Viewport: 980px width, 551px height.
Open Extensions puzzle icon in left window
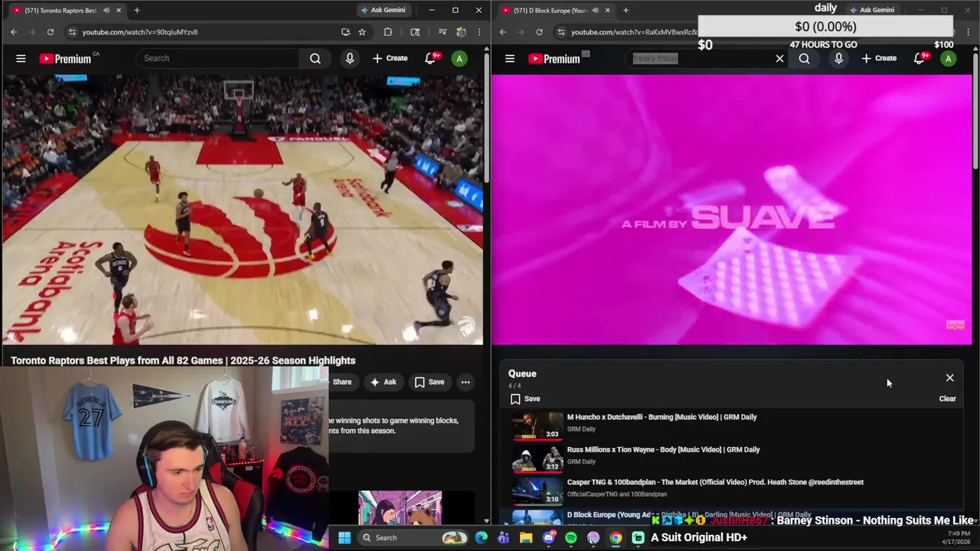387,32
